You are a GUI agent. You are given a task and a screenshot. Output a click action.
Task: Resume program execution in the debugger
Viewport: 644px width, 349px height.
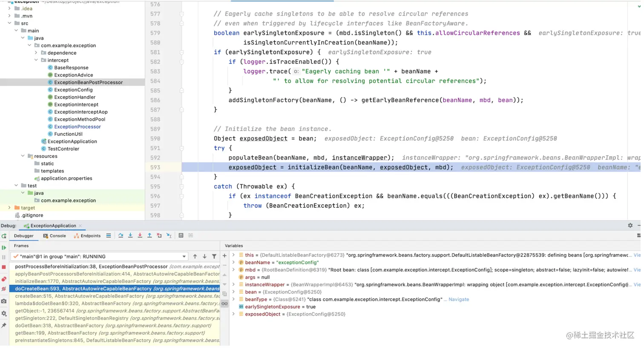pyautogui.click(x=4, y=247)
